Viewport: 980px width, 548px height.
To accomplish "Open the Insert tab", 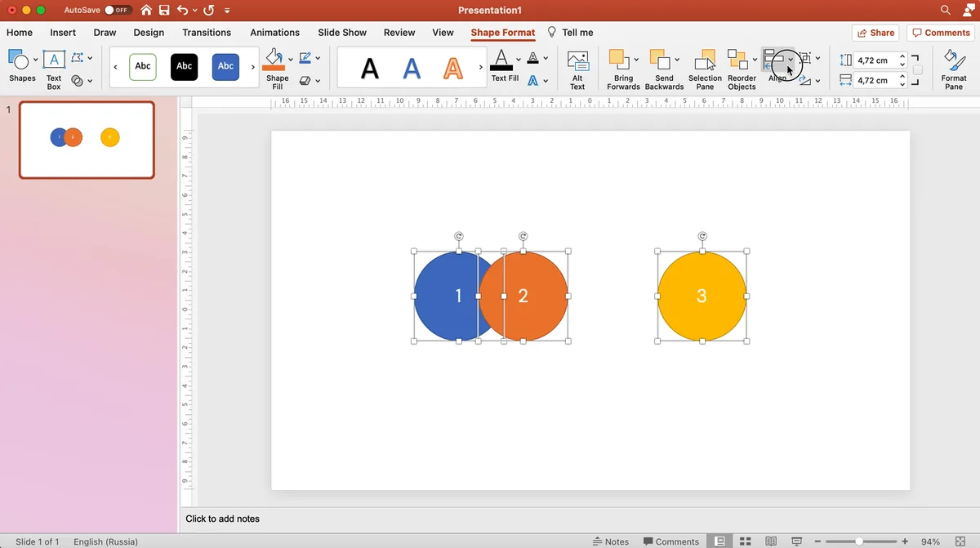I will (63, 33).
